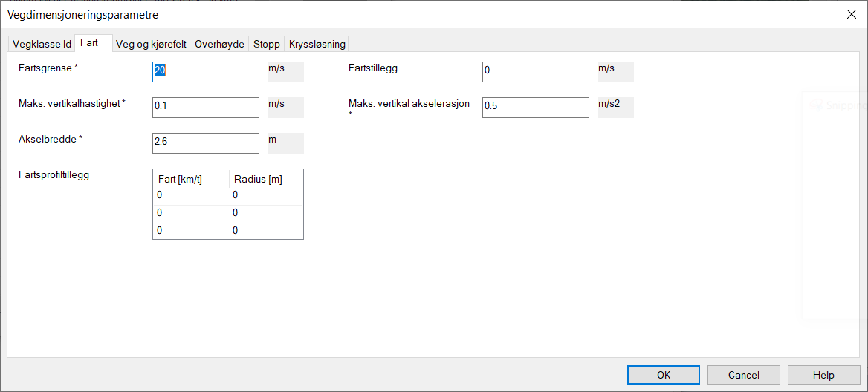Click into the Akselbredde input box

click(x=205, y=143)
